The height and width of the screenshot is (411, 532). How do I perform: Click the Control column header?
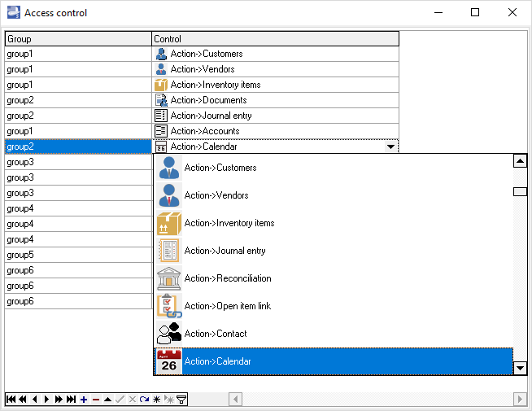pyautogui.click(x=275, y=39)
